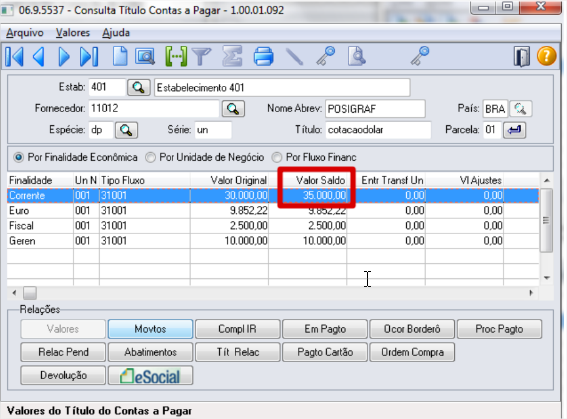Click the Proc Pagto button
Viewport: 567px width, 419px height.
coord(499,329)
